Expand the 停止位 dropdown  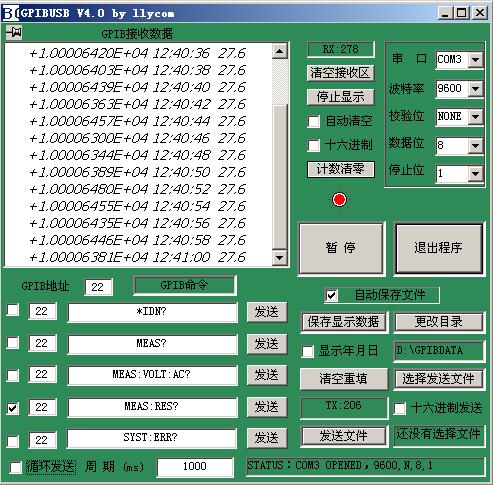pyautogui.click(x=475, y=174)
